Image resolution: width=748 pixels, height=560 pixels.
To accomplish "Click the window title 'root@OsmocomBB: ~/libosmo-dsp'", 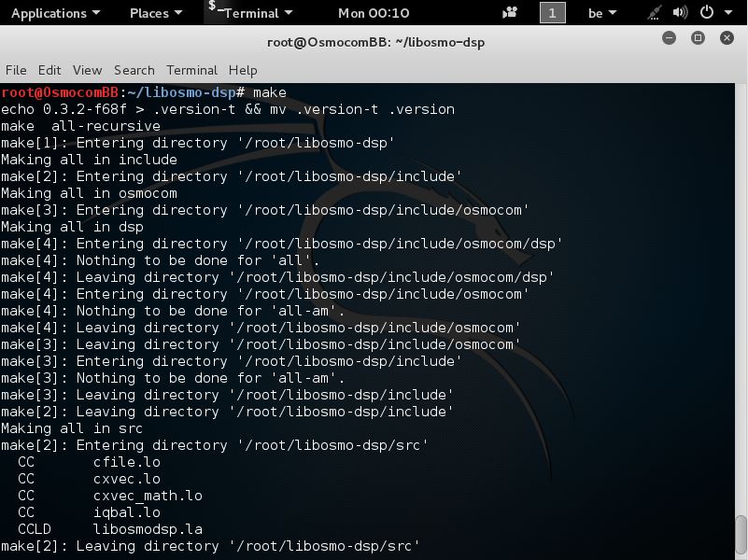I will point(376,42).
